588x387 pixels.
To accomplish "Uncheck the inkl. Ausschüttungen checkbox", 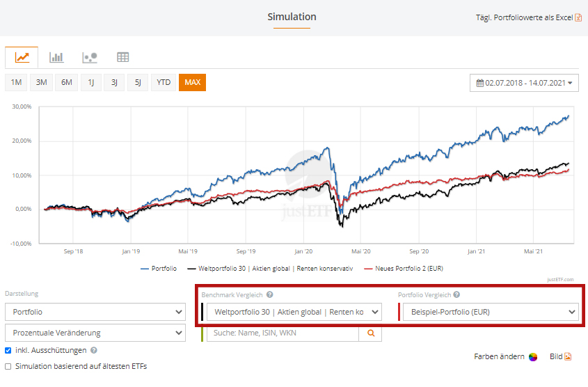I will tap(8, 350).
